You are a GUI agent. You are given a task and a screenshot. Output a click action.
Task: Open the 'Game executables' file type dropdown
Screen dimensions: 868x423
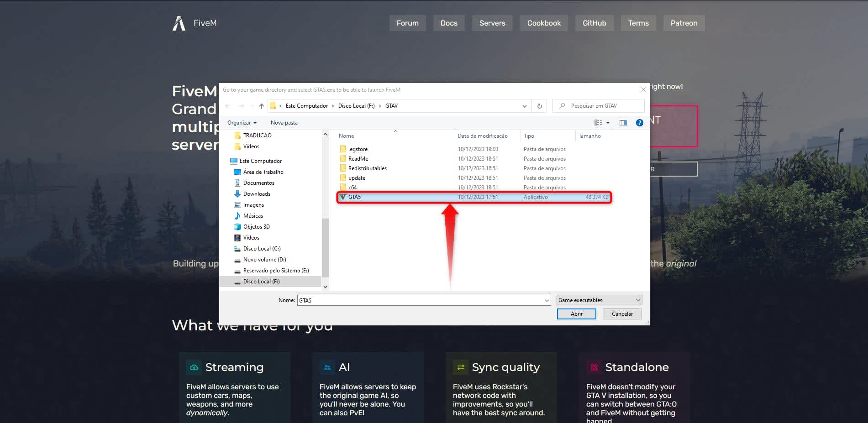click(x=599, y=300)
